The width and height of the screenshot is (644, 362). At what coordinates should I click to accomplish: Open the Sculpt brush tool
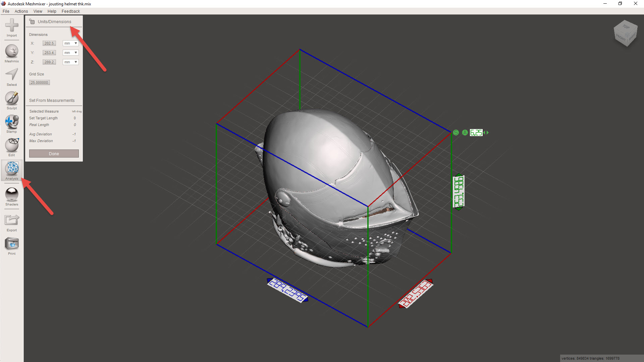pyautogui.click(x=12, y=99)
